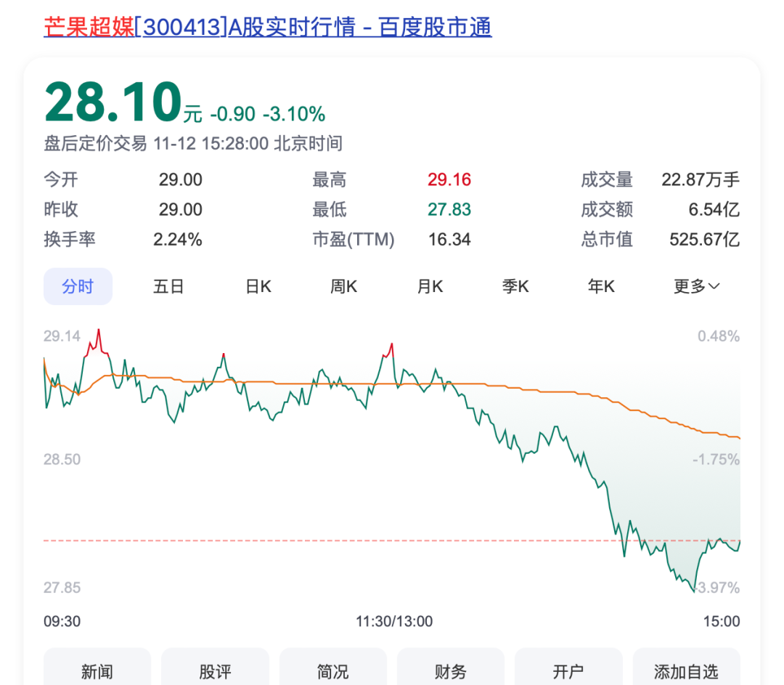Select the 分时 chart tab
This screenshot has width=784, height=685.
pyautogui.click(x=78, y=286)
